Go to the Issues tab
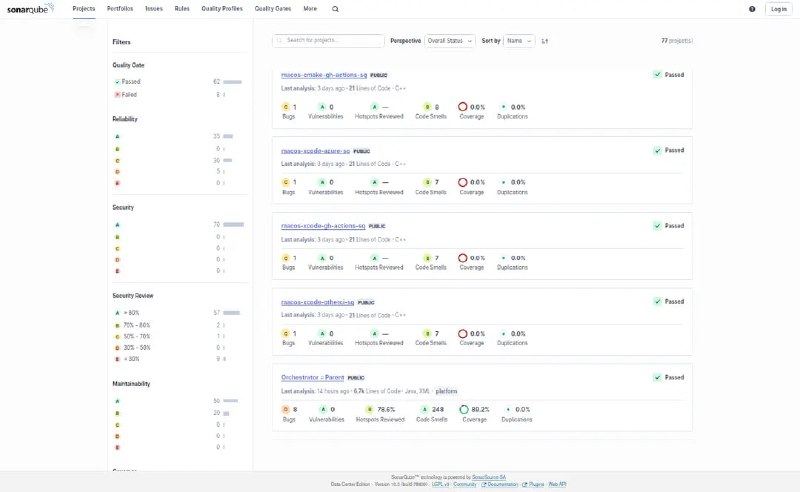This screenshot has height=492, width=800. tap(154, 9)
